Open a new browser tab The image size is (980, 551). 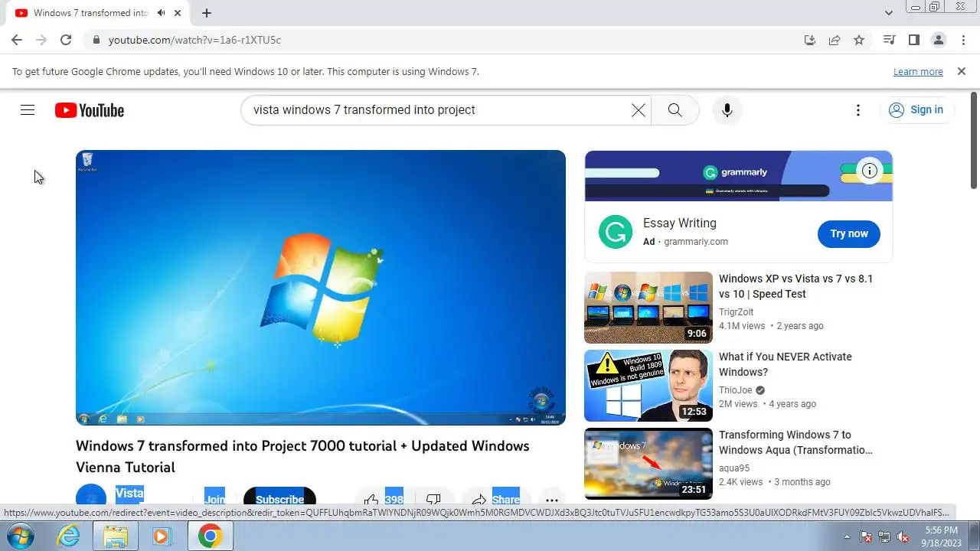tap(207, 13)
